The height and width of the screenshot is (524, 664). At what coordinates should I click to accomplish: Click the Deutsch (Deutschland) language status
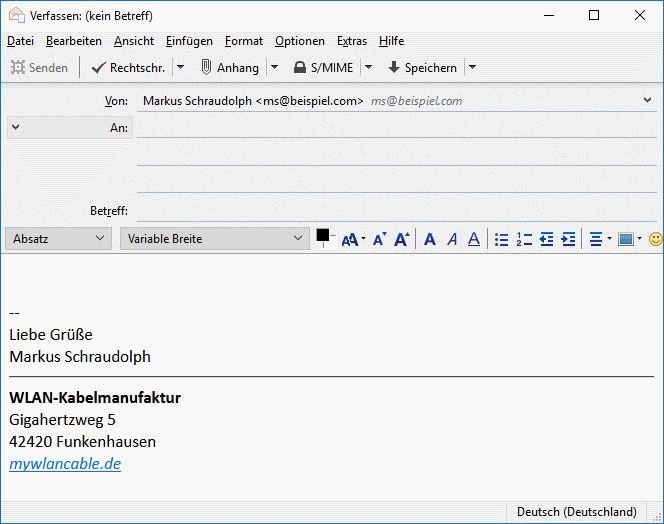577,512
